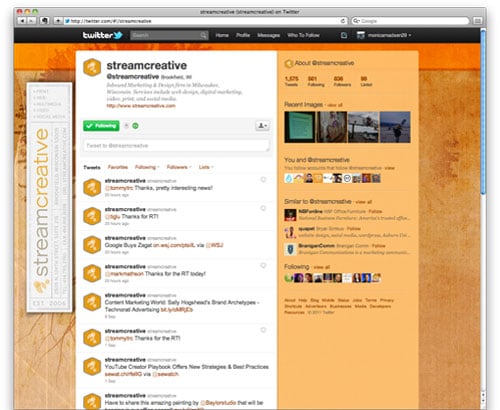Click the streamcreative hexagon profile avatar

click(92, 67)
